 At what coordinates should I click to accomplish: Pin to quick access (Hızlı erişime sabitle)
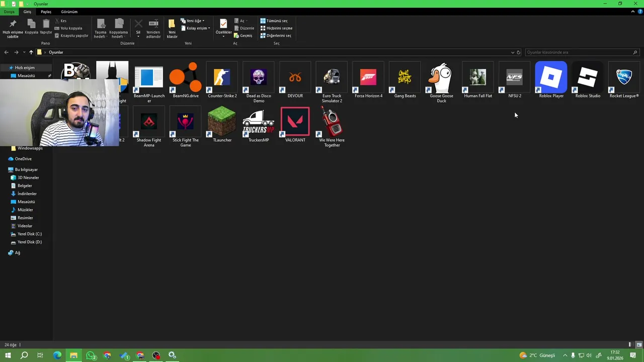pos(13,29)
